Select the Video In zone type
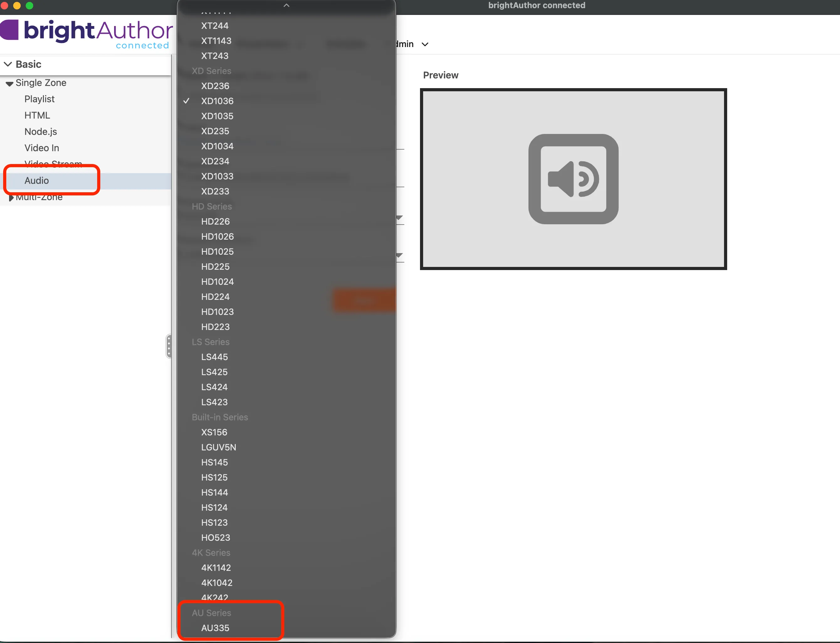The image size is (840, 643). point(42,148)
